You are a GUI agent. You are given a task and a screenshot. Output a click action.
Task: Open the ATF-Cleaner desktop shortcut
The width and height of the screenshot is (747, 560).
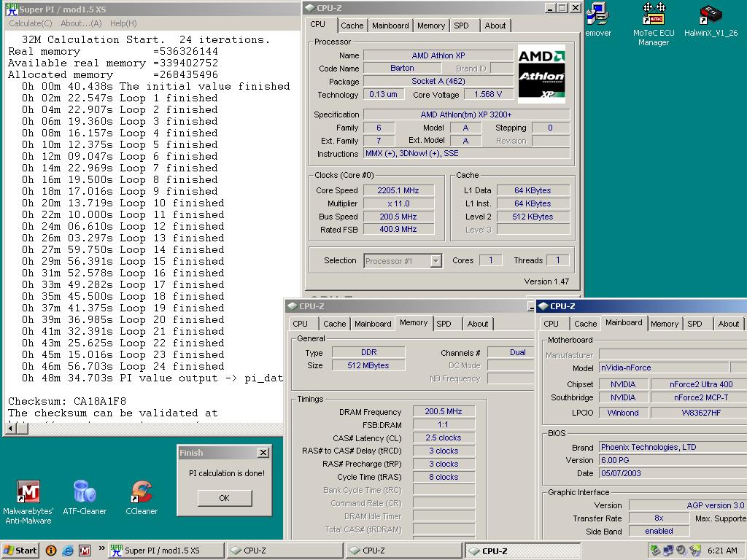point(85,492)
